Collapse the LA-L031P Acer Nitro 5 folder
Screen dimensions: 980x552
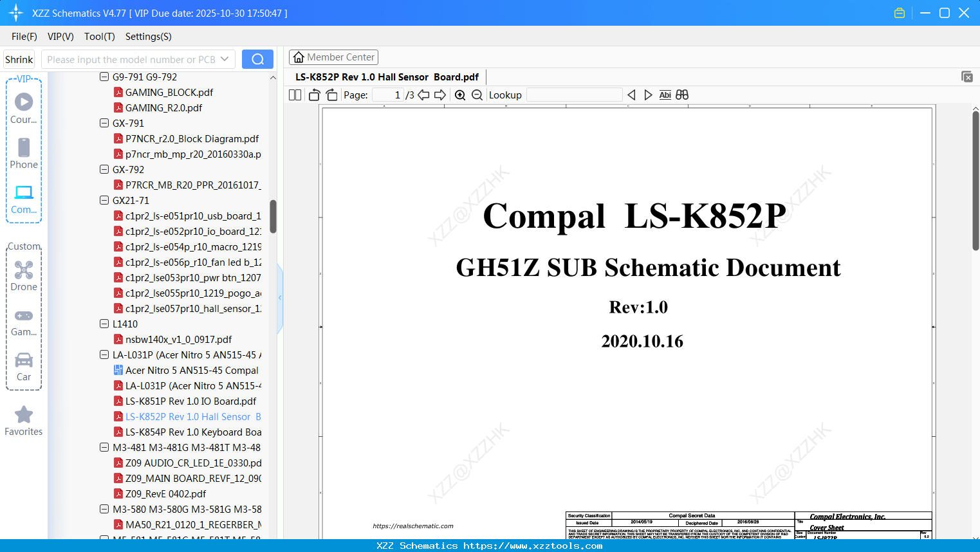[x=104, y=354]
